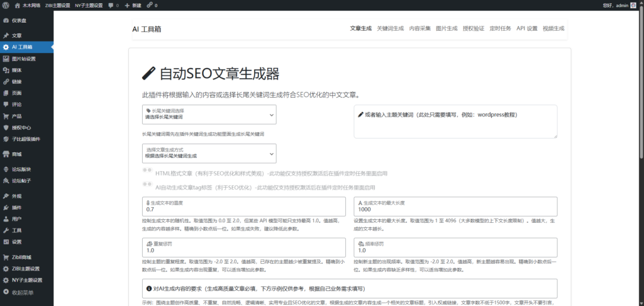The width and height of the screenshot is (644, 306).
Task: Toggle the AI自动生成文章tag标签 switch
Action: tap(147, 187)
